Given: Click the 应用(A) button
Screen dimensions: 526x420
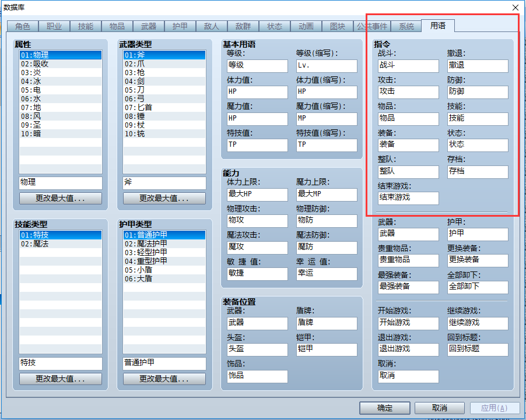Looking at the screenshot, I should 494,408.
